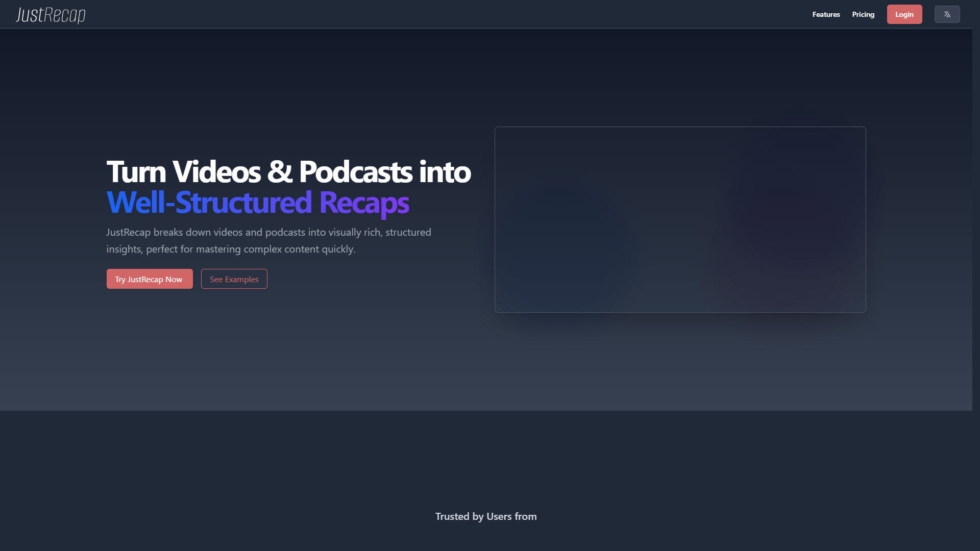Click the purple 'Recaps' headline word
980x551 pixels.
364,203
